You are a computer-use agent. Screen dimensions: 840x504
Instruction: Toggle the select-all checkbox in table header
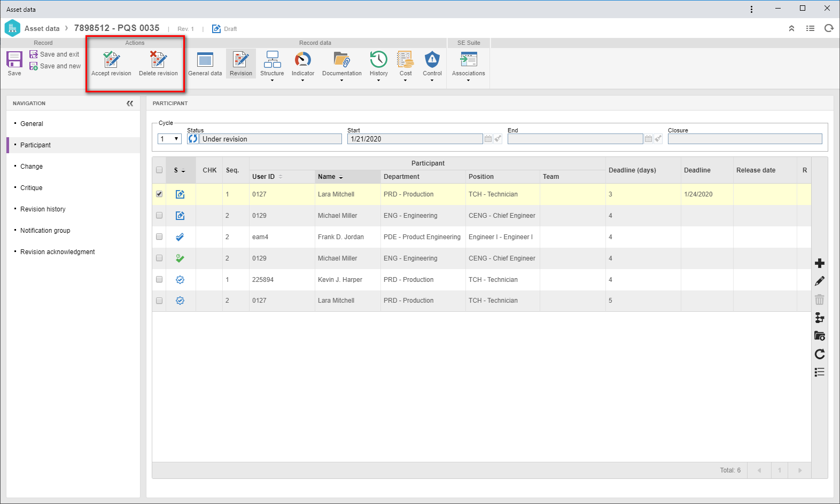click(159, 170)
